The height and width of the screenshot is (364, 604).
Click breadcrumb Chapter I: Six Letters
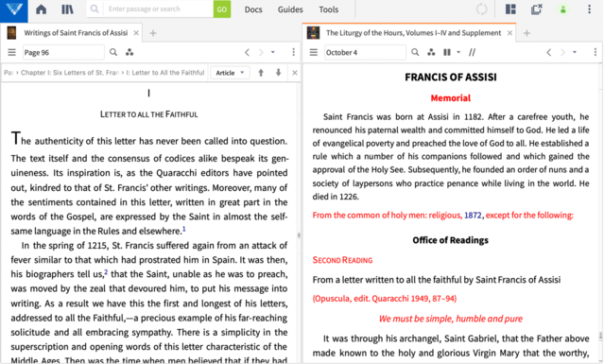70,73
